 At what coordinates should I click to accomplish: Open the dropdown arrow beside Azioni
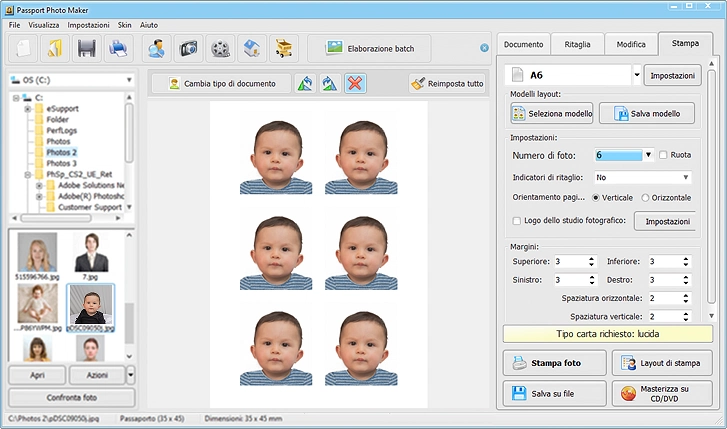(x=130, y=375)
